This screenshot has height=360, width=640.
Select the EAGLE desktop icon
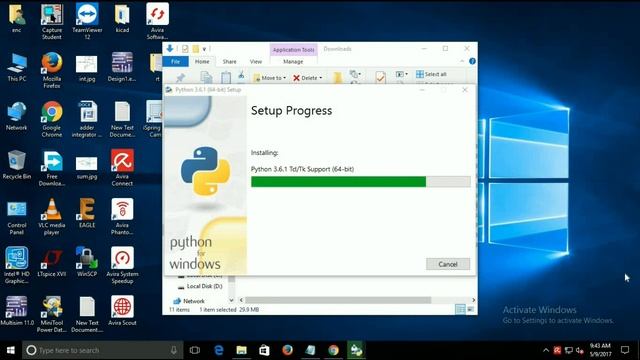[x=87, y=213]
